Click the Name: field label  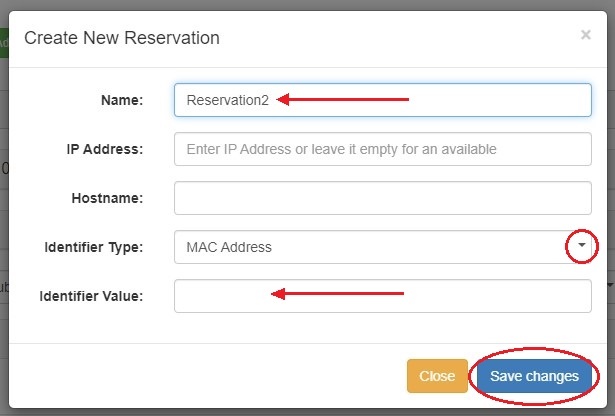[122, 100]
